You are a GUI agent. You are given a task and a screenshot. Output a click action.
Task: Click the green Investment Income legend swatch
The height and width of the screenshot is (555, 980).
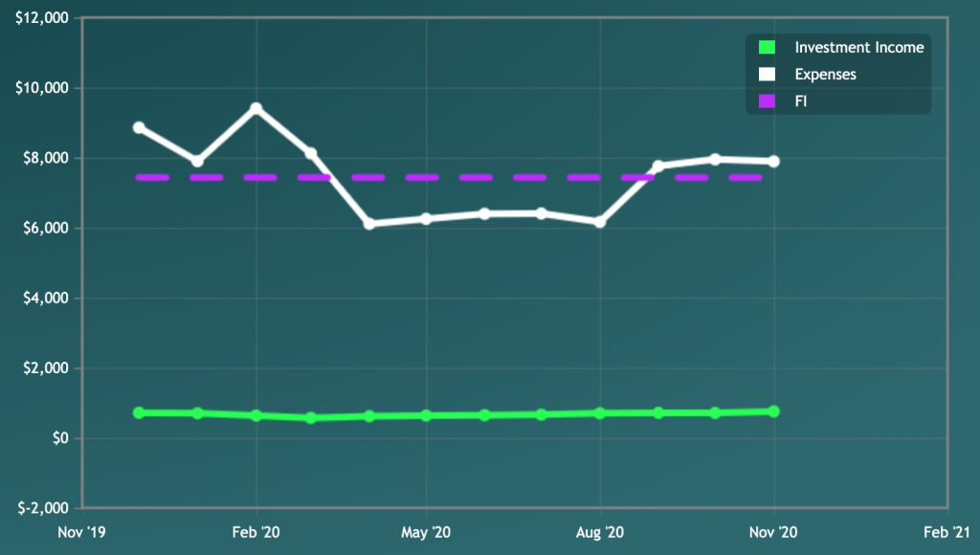pyautogui.click(x=766, y=48)
